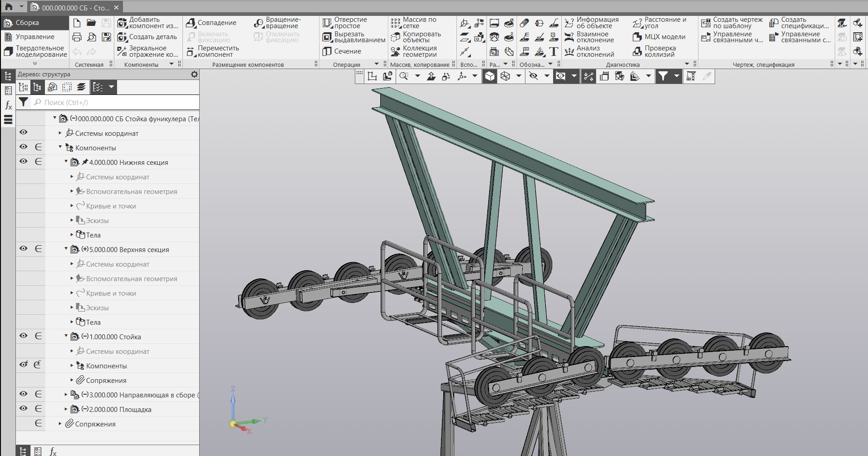Open tree settings gear icon
Image resolution: width=868 pixels, height=456 pixels.
194,74
